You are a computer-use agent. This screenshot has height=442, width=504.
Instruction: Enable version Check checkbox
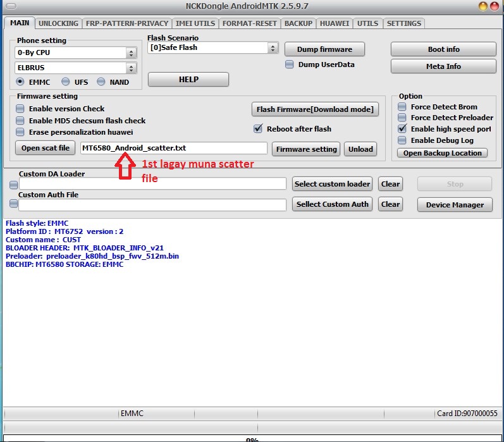pyautogui.click(x=20, y=109)
